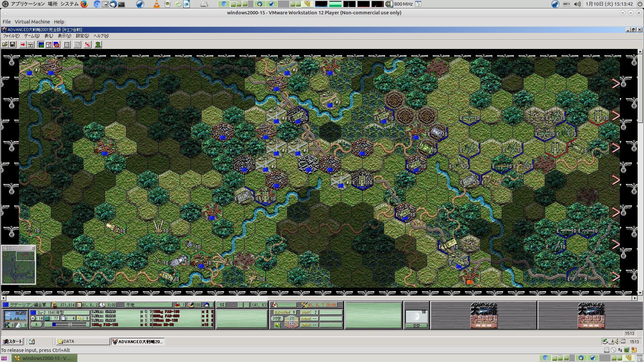Open the grid table toolbar icon
The height and width of the screenshot is (362, 644).
(67, 45)
